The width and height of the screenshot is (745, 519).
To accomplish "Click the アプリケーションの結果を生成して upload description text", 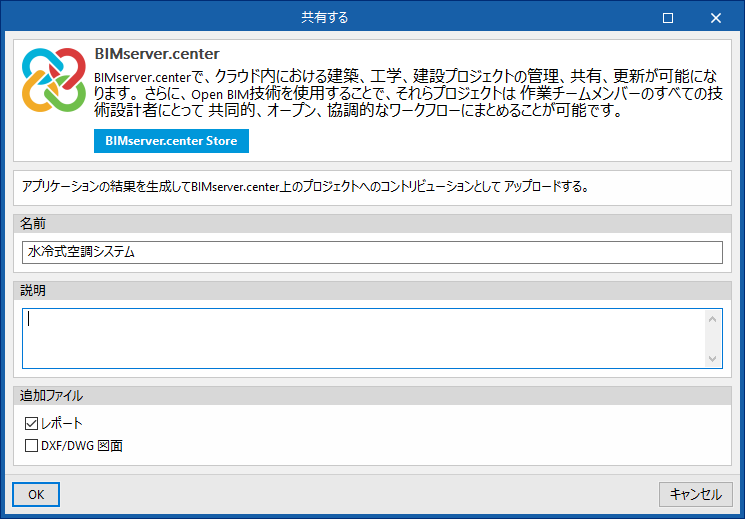I will 306,186.
